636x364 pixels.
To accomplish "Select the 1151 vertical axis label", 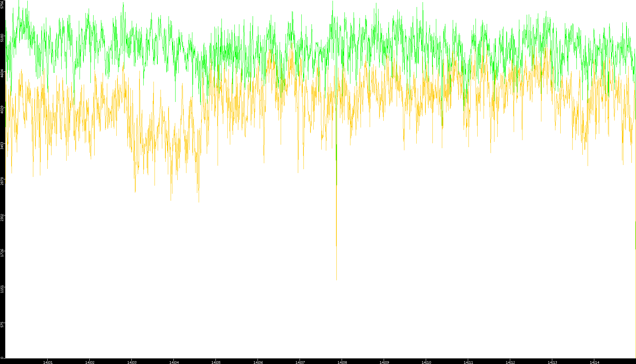I will [2, 289].
